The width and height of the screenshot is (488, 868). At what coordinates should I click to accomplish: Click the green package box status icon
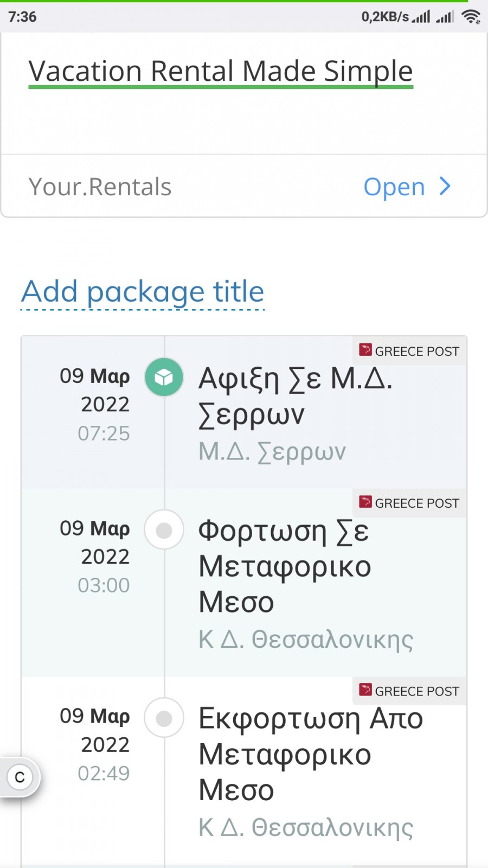point(164,377)
